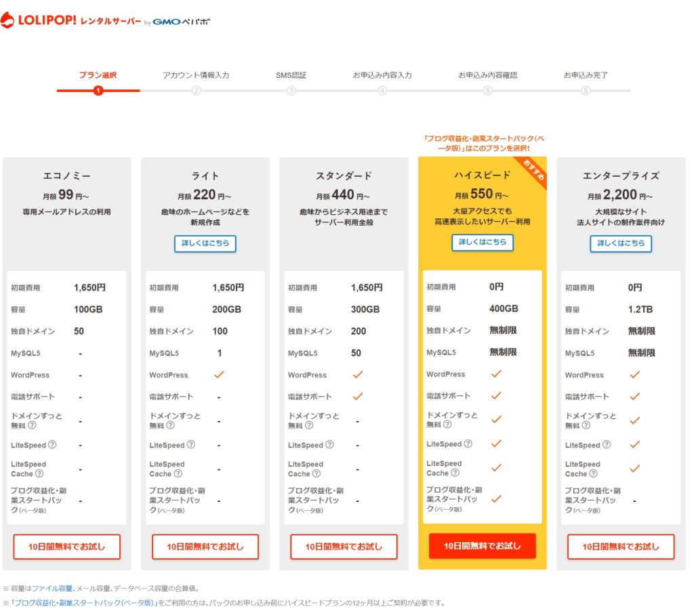Click ドメインずっと無料 help icon in High Speed plan
The height and width of the screenshot is (616, 694).
pyautogui.click(x=447, y=424)
